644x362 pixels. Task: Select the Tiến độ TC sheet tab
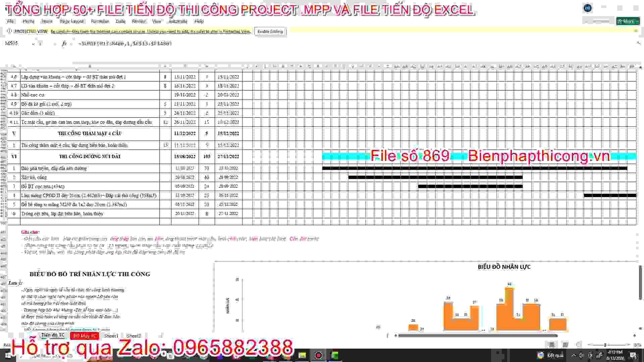click(x=53, y=335)
